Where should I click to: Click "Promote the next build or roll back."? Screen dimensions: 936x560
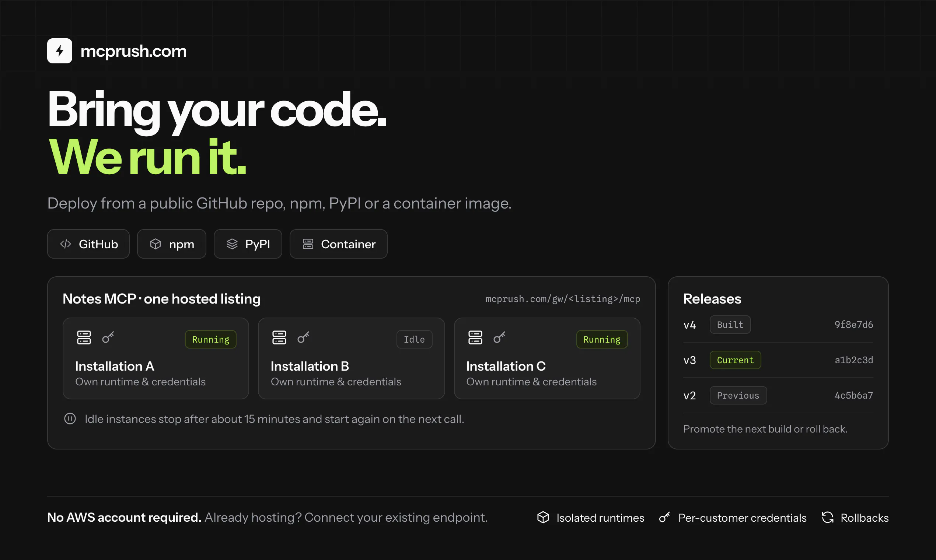point(765,429)
